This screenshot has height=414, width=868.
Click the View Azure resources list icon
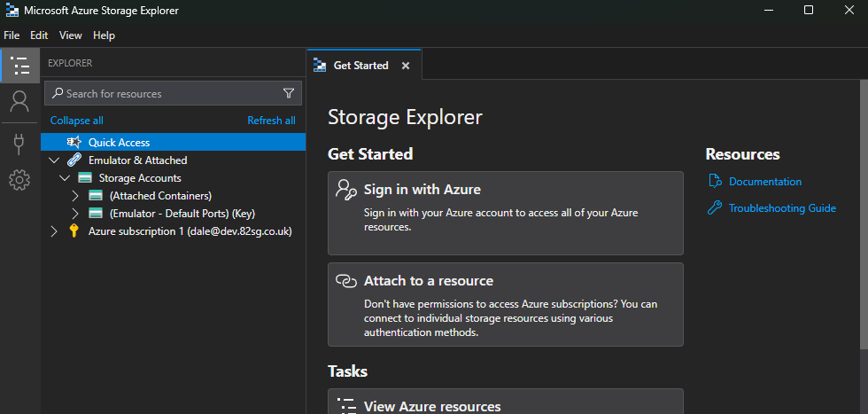coord(346,406)
